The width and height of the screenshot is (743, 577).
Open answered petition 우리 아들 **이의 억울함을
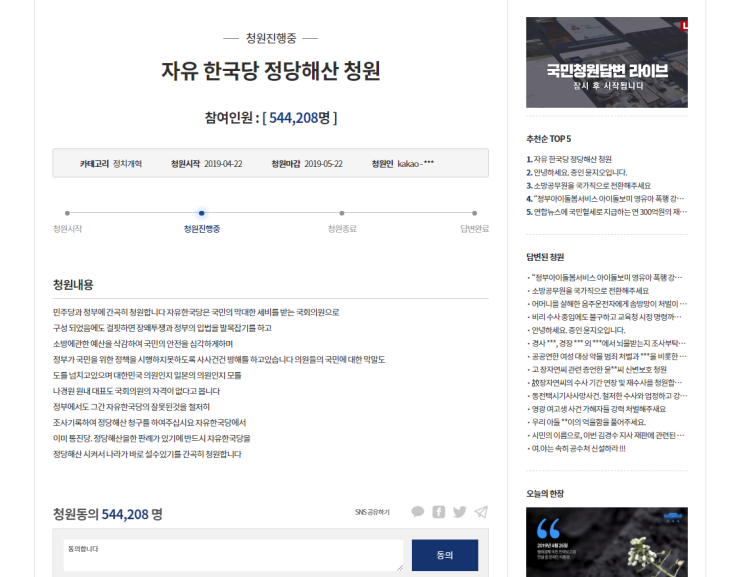click(589, 422)
